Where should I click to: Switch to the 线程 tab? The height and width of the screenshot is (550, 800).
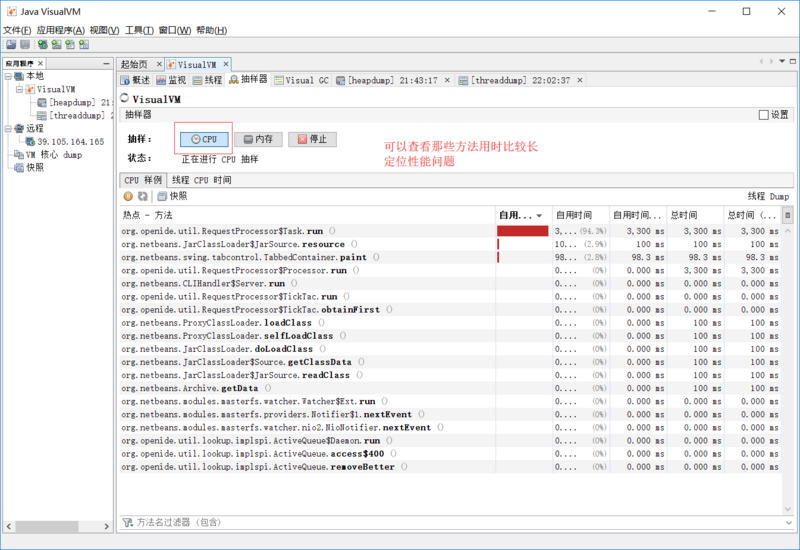(207, 80)
